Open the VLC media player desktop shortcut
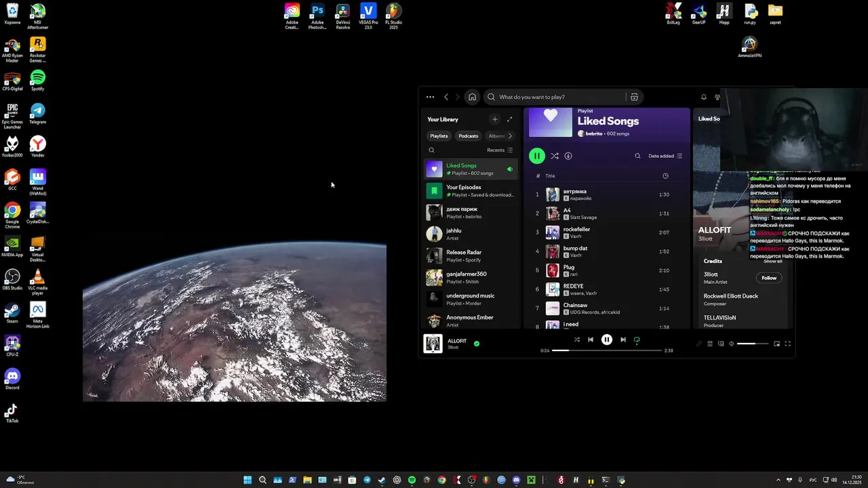This screenshot has width=868, height=488. click(x=38, y=281)
